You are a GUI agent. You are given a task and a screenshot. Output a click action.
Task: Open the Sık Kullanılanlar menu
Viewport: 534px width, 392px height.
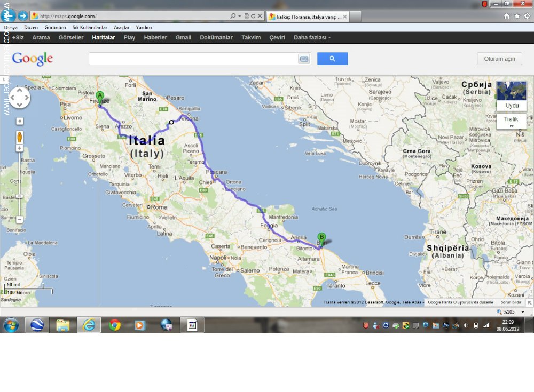coord(90,28)
